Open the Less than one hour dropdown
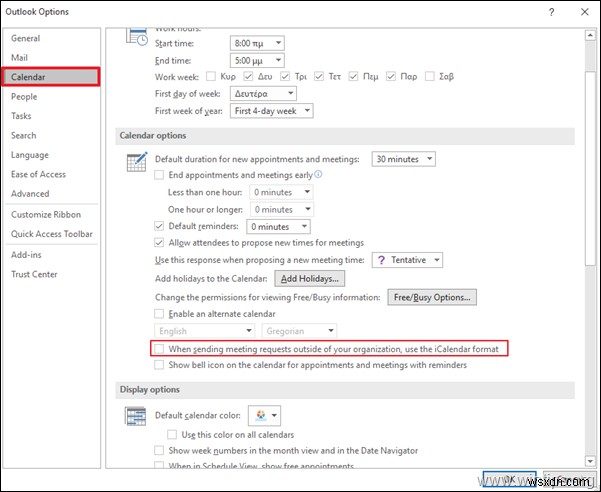 pyautogui.click(x=281, y=192)
